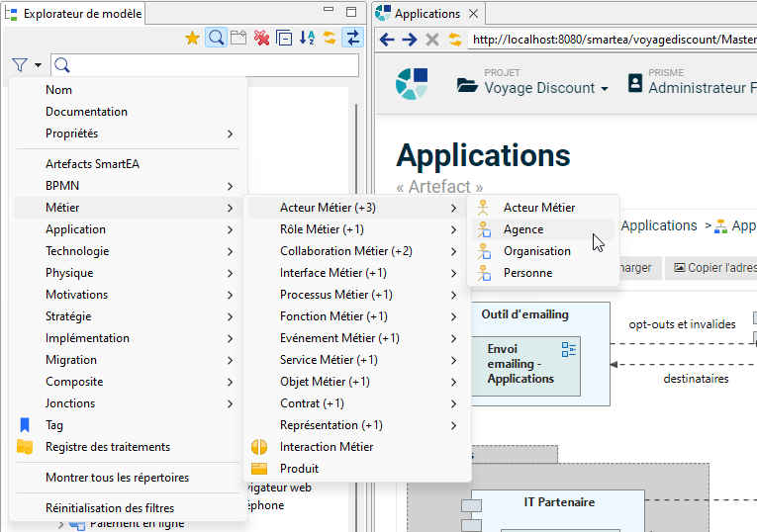Open the filter funnel dropdown arrow

[x=38, y=65]
